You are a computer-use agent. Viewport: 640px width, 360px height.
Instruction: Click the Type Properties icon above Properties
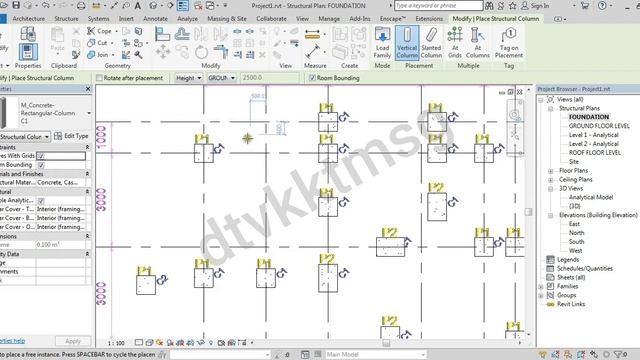28,33
